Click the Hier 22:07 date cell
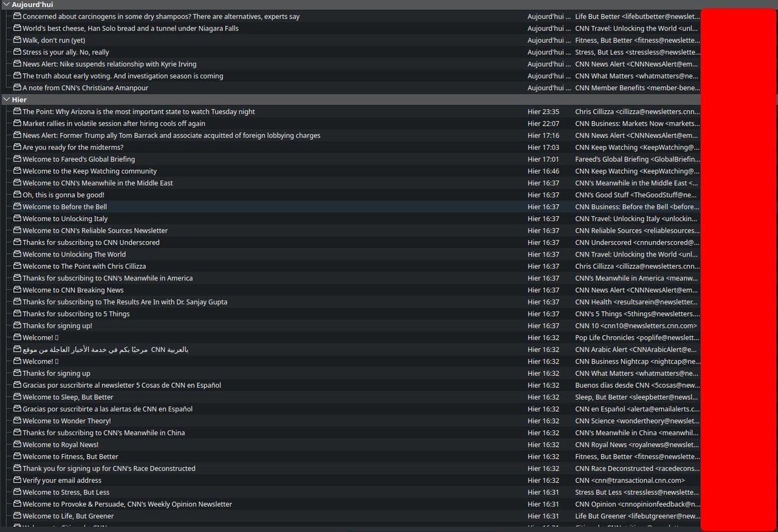 coord(543,123)
